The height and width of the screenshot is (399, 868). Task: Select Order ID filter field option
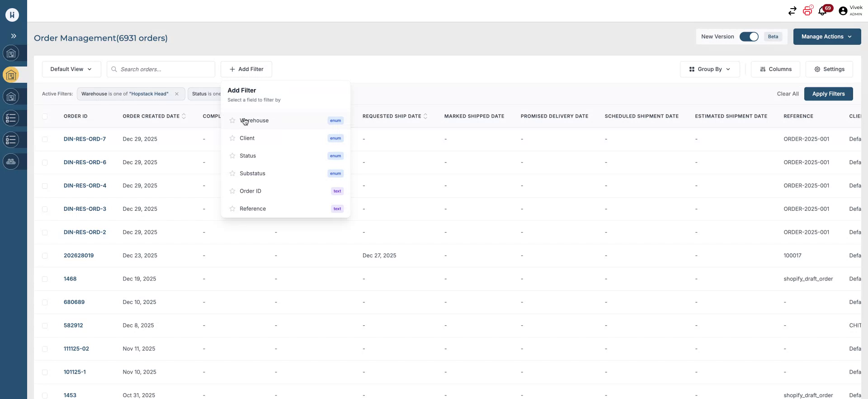250,191
